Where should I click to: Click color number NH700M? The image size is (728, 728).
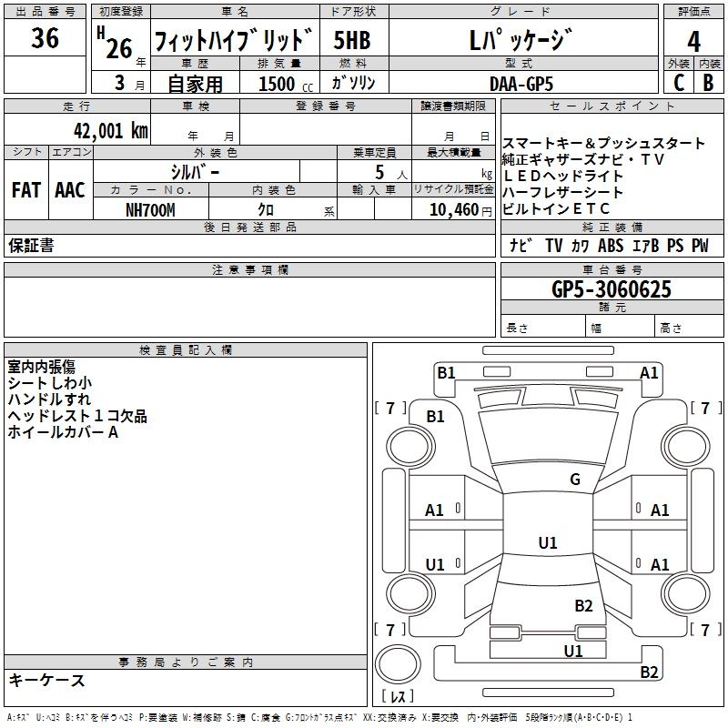coord(150,210)
